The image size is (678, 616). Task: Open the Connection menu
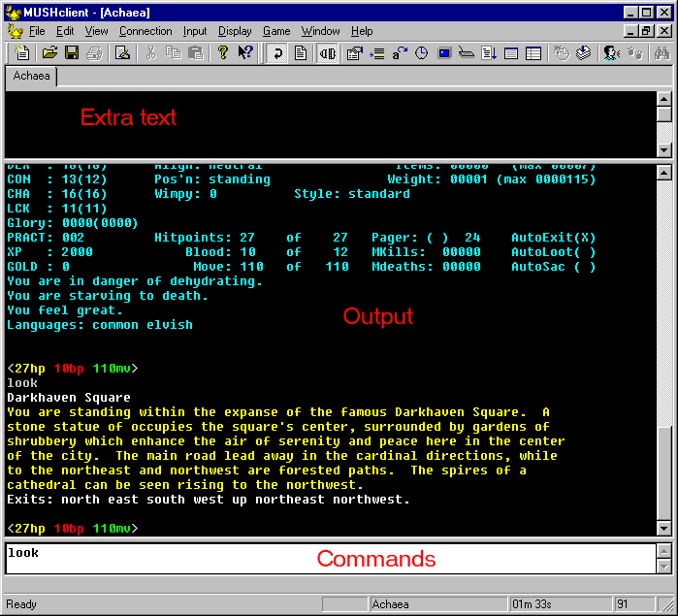[x=145, y=31]
